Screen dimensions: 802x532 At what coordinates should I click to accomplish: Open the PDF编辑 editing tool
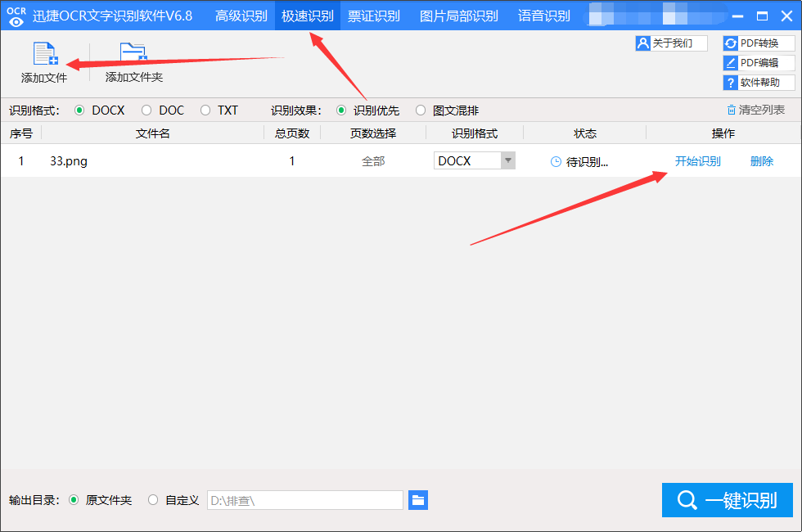pyautogui.click(x=759, y=63)
